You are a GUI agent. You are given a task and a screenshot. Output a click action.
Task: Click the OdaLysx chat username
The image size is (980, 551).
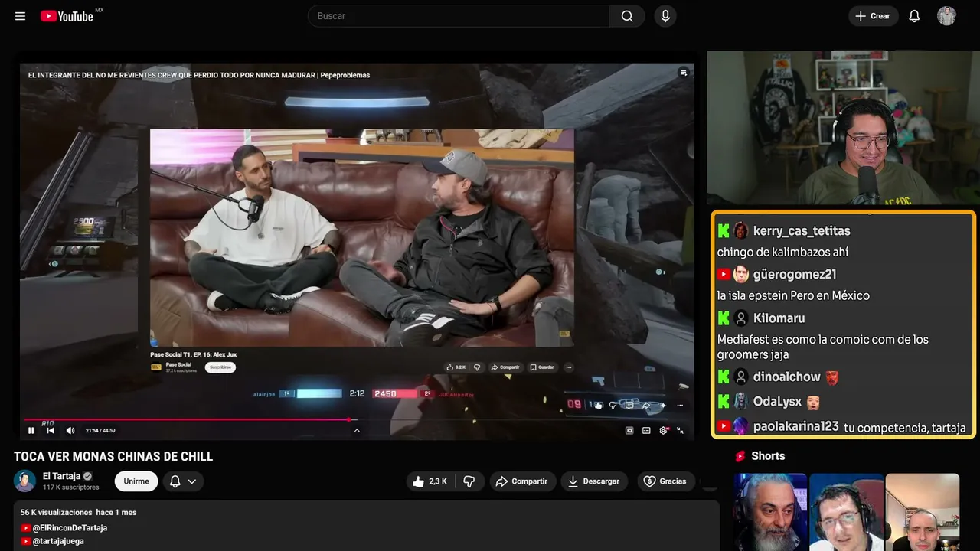[777, 402]
